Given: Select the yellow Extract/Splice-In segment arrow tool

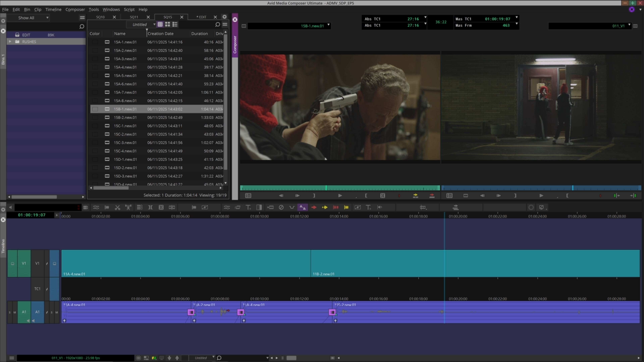Looking at the screenshot, I should click(x=325, y=207).
